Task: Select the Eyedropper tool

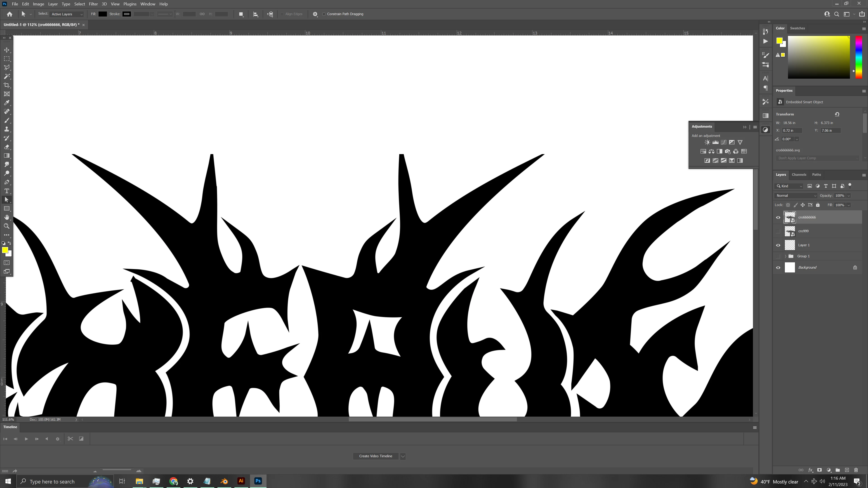Action: [x=7, y=103]
